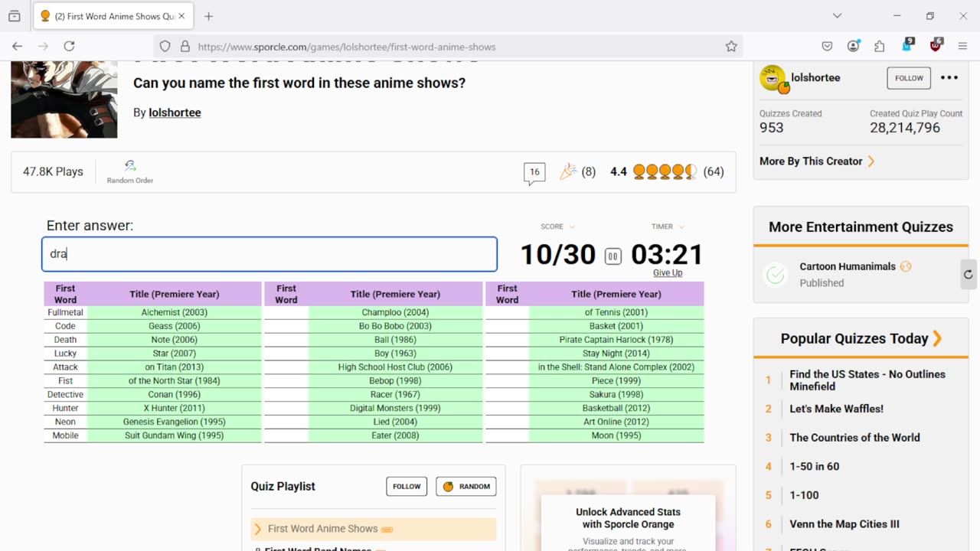Open the Firefox View workspace icon
The image size is (980, 551).
pos(14,16)
